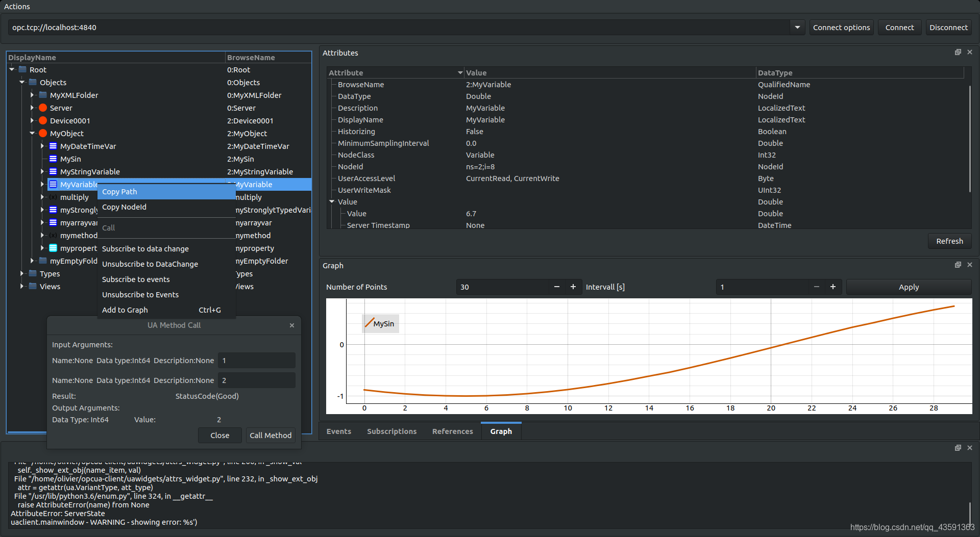Close the UA Method Call dialog
This screenshot has height=537, width=980.
tap(292, 325)
